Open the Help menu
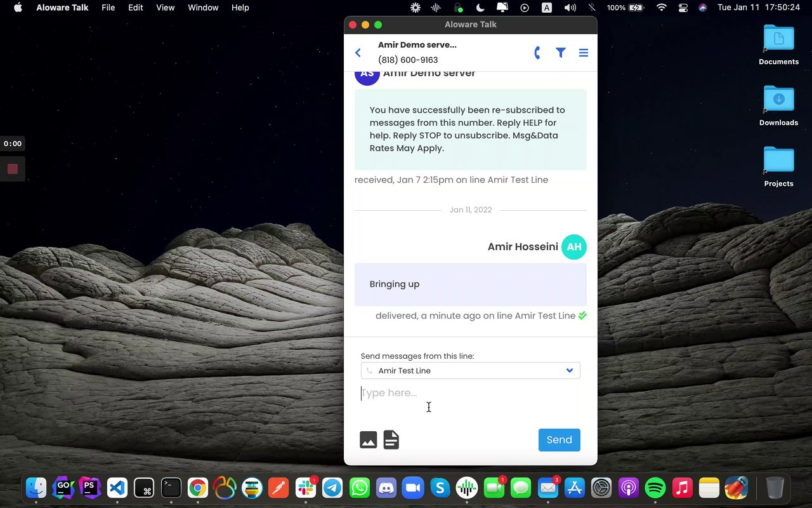812x508 pixels. click(240, 8)
